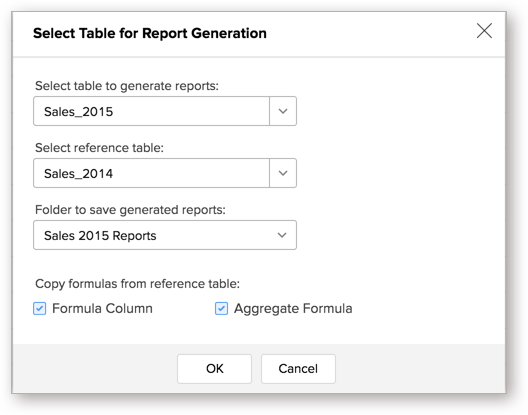Click the 'Select table to generate reports' label
This screenshot has width=528, height=415.
pyautogui.click(x=127, y=86)
